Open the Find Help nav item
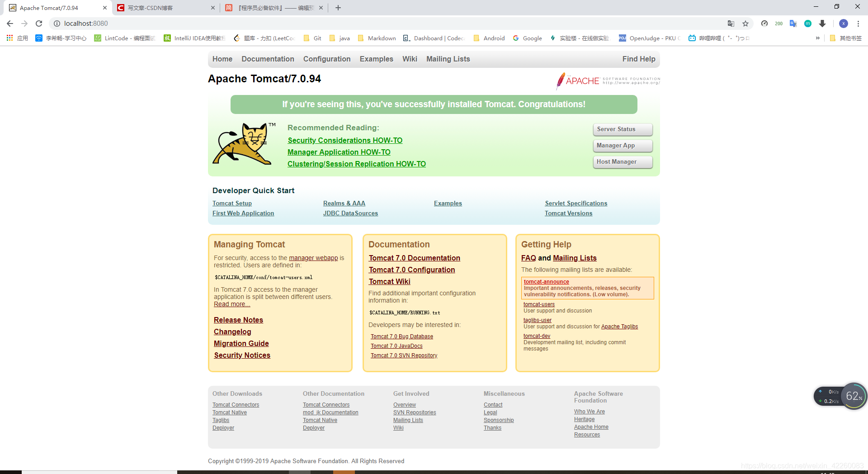Viewport: 868px width, 474px height. click(x=639, y=59)
